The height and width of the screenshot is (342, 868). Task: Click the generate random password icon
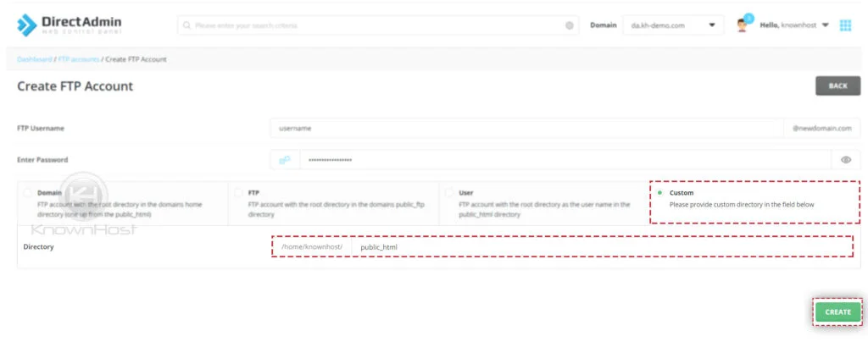[285, 160]
